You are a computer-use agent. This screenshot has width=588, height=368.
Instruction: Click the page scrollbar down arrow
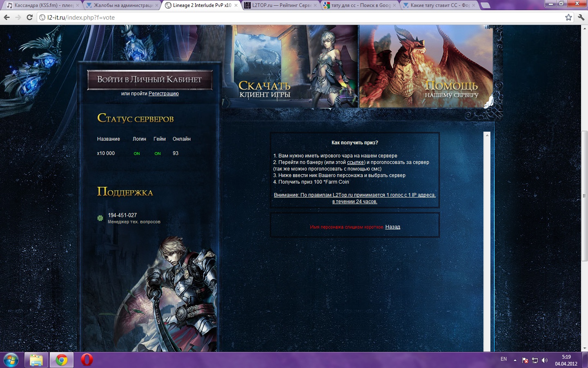584,348
